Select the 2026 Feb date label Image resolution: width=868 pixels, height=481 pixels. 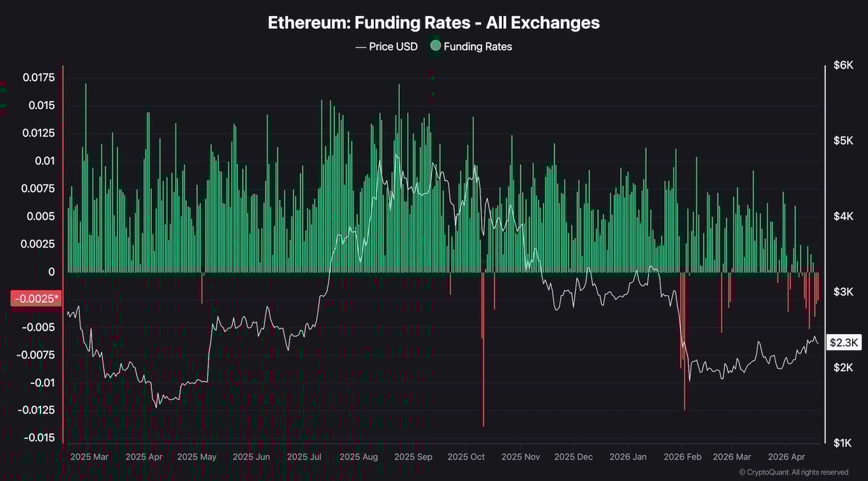pyautogui.click(x=682, y=457)
